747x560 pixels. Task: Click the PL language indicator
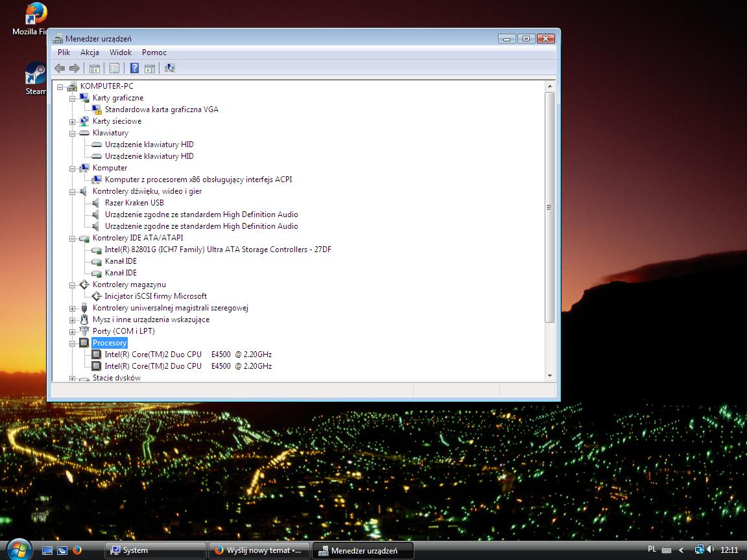(652, 550)
